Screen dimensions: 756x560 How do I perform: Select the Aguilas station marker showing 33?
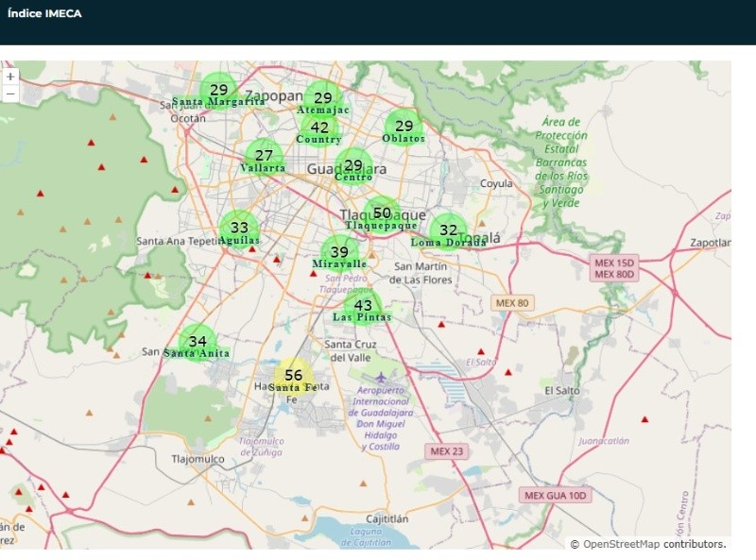pyautogui.click(x=239, y=229)
